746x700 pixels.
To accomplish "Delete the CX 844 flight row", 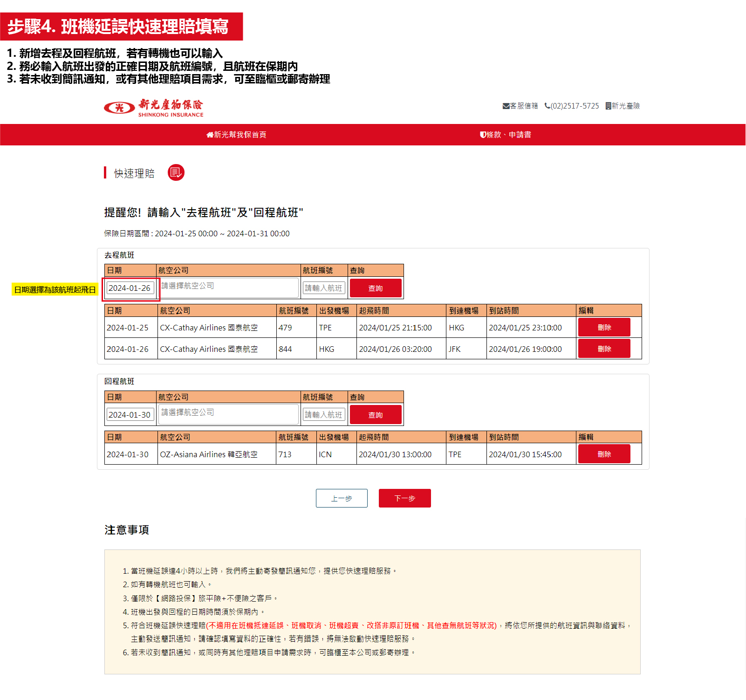I will (x=604, y=349).
